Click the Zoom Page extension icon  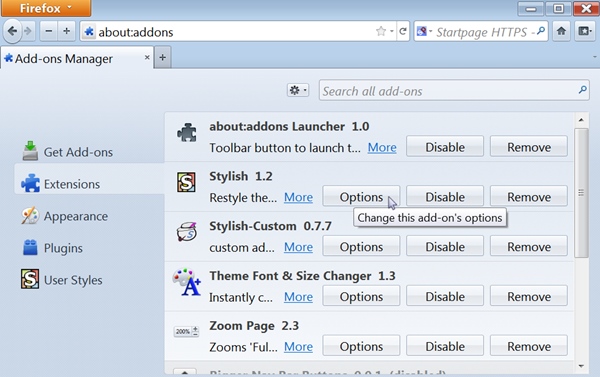coord(186,331)
